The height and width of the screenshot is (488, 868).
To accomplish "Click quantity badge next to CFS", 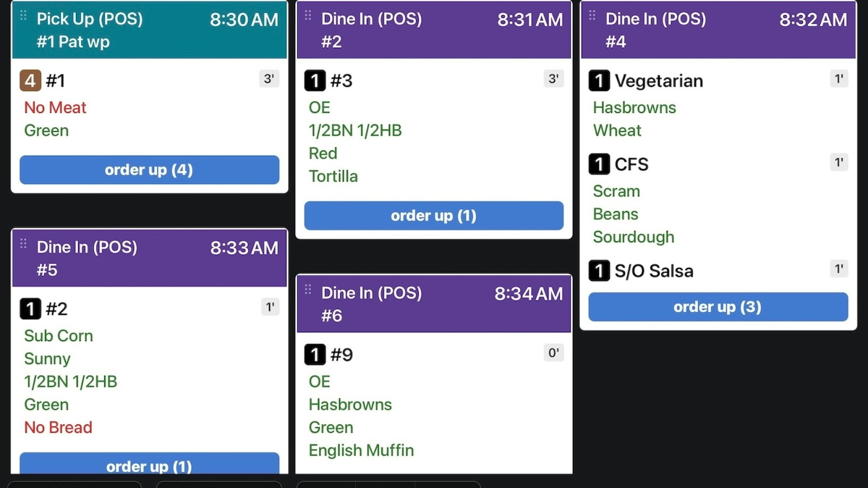I will (x=599, y=164).
